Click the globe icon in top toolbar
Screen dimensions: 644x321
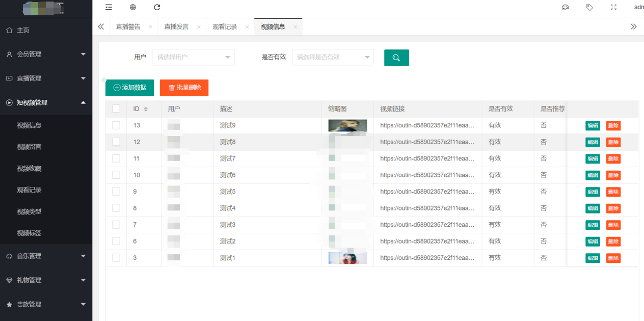coord(133,7)
